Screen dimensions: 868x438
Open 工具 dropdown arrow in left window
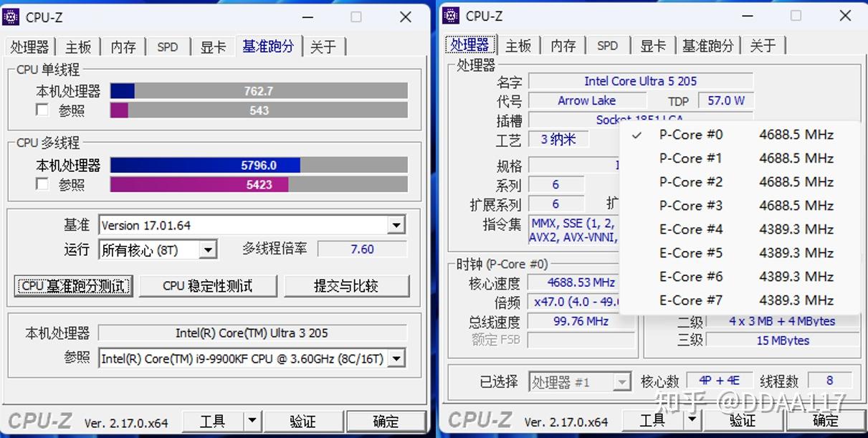[252, 422]
